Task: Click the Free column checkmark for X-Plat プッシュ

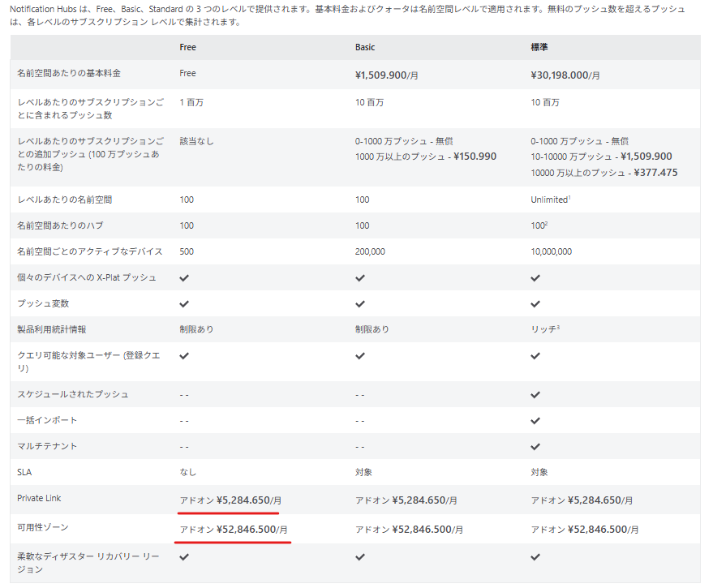Action: pyautogui.click(x=184, y=278)
